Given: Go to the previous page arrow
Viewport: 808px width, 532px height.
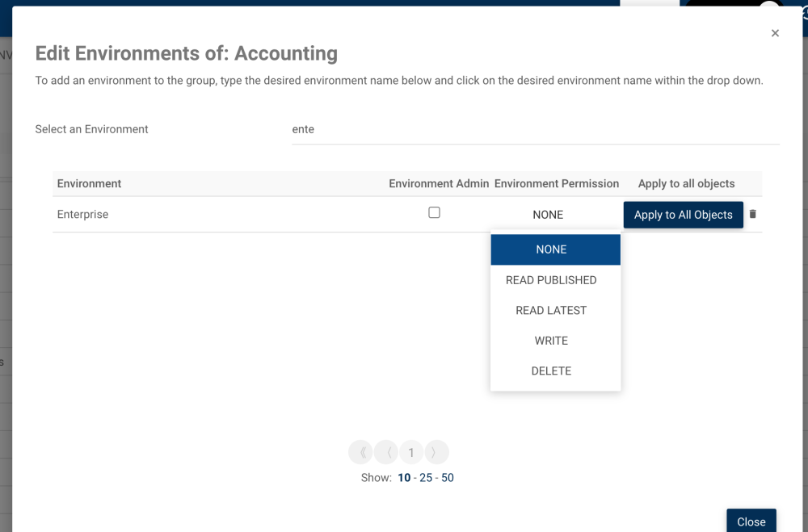Looking at the screenshot, I should (x=386, y=452).
